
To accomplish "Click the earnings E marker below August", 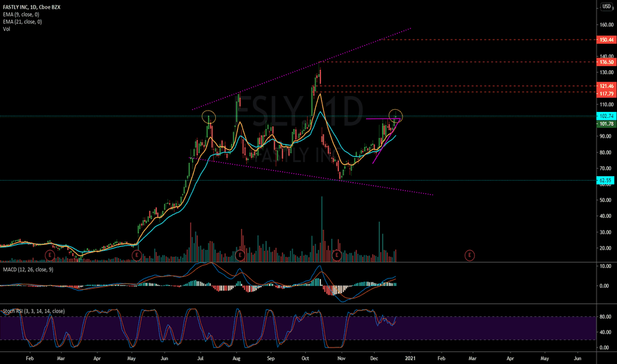I will pos(240,255).
